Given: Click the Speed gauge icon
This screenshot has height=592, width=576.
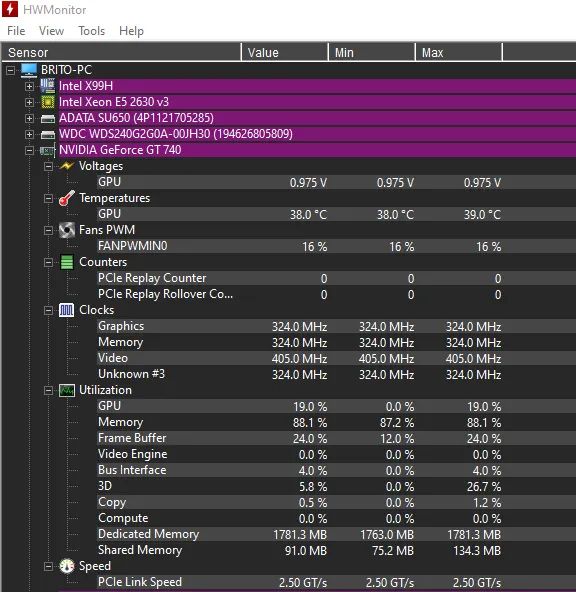Looking at the screenshot, I should (x=67, y=566).
